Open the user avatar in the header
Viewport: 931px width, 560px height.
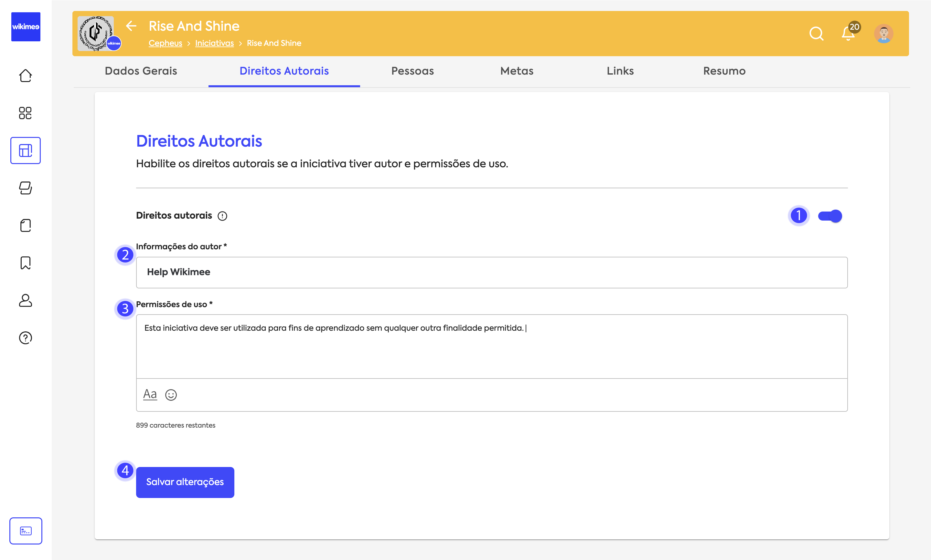point(883,34)
